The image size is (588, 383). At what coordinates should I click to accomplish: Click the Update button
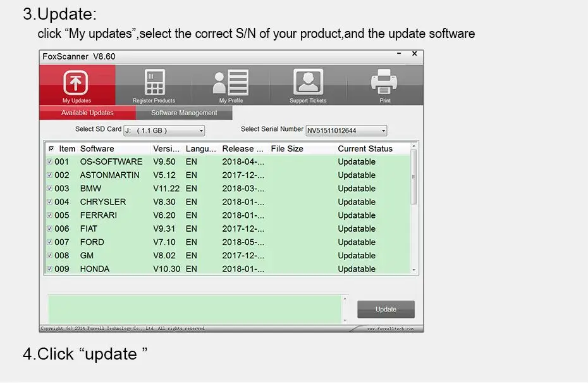click(386, 310)
